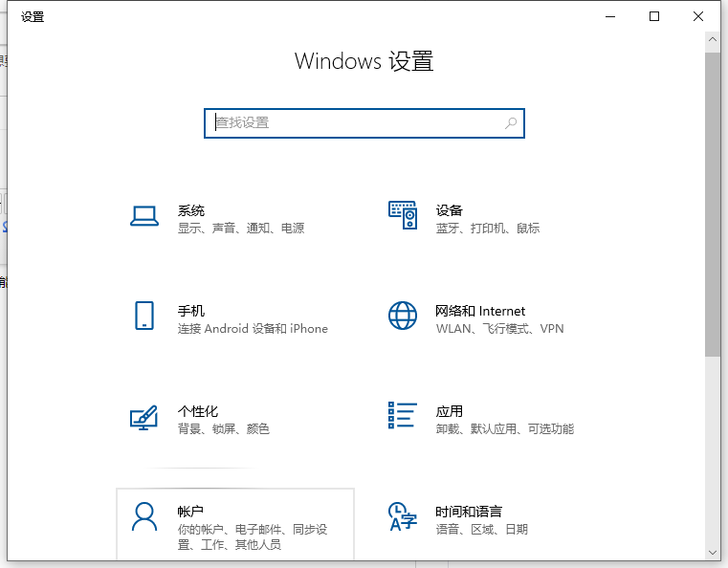Image resolution: width=728 pixels, height=568 pixels.
Task: Select the 设备 category title
Action: pyautogui.click(x=449, y=210)
